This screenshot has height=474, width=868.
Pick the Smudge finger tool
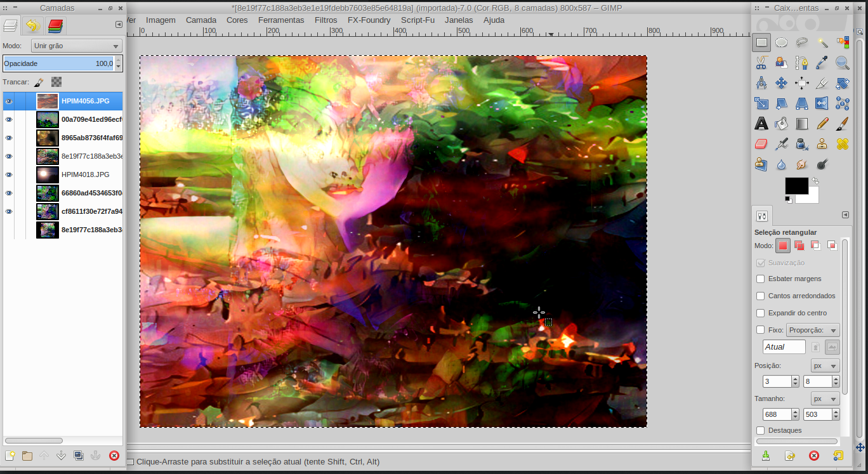point(802,164)
